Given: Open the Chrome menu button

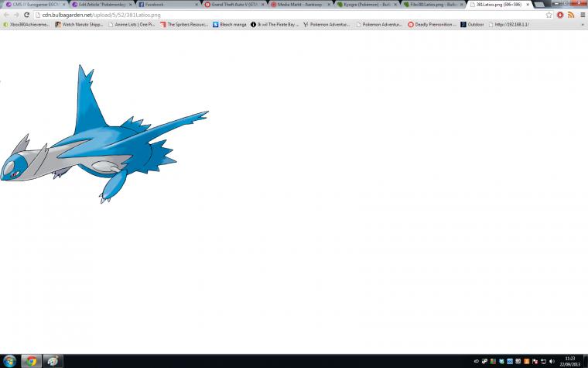Looking at the screenshot, I should pyautogui.click(x=583, y=15).
